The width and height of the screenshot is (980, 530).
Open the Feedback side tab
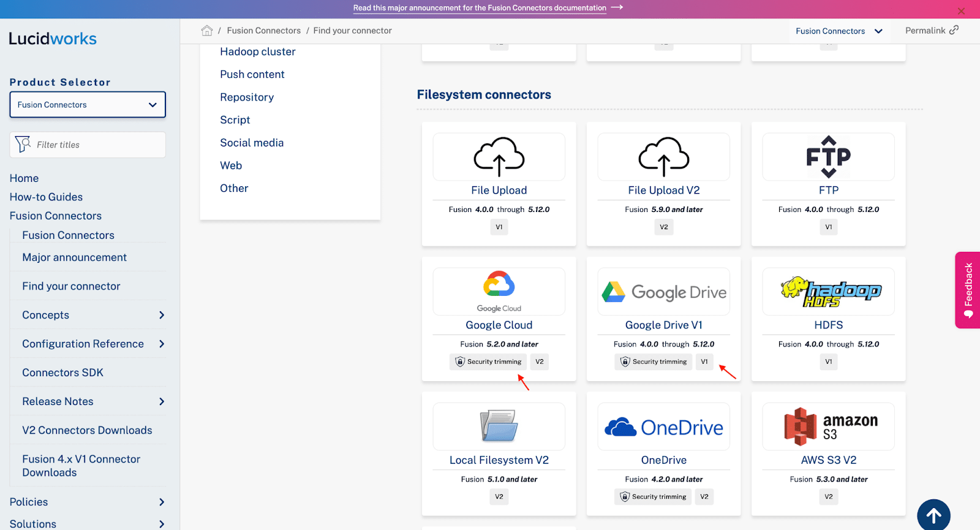pos(968,290)
